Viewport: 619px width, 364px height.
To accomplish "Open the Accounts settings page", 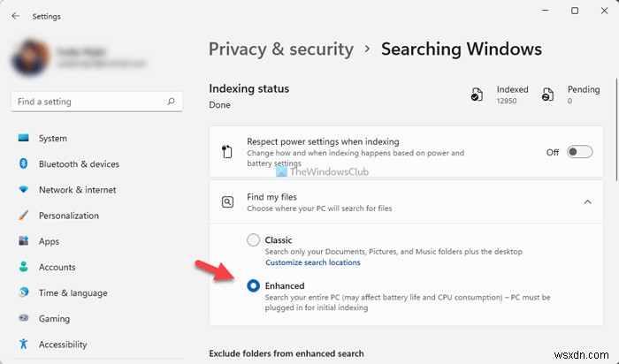I will [x=57, y=267].
